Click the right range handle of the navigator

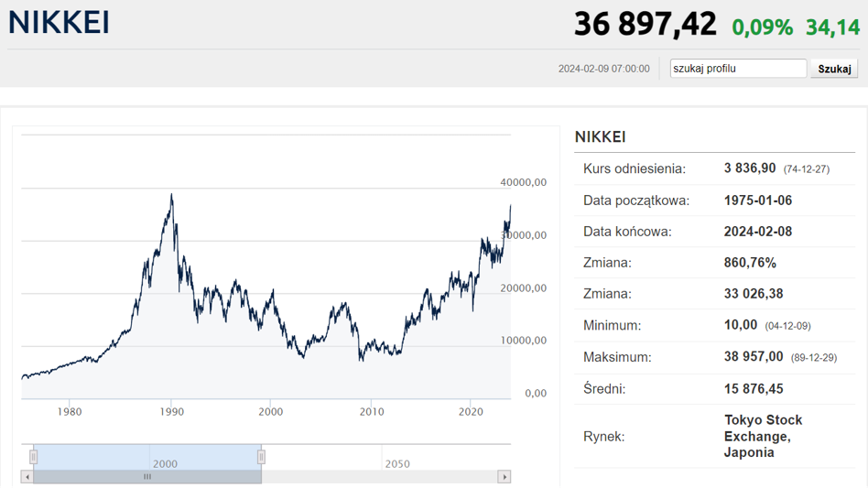261,457
